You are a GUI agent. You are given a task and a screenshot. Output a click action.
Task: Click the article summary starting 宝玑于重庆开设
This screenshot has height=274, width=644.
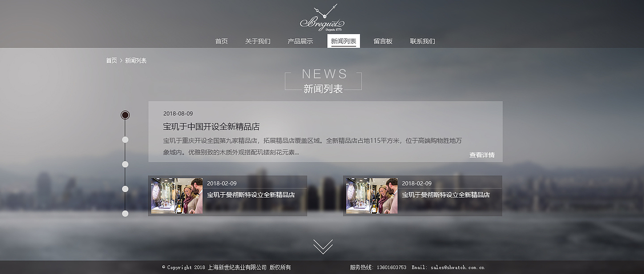tap(312, 147)
